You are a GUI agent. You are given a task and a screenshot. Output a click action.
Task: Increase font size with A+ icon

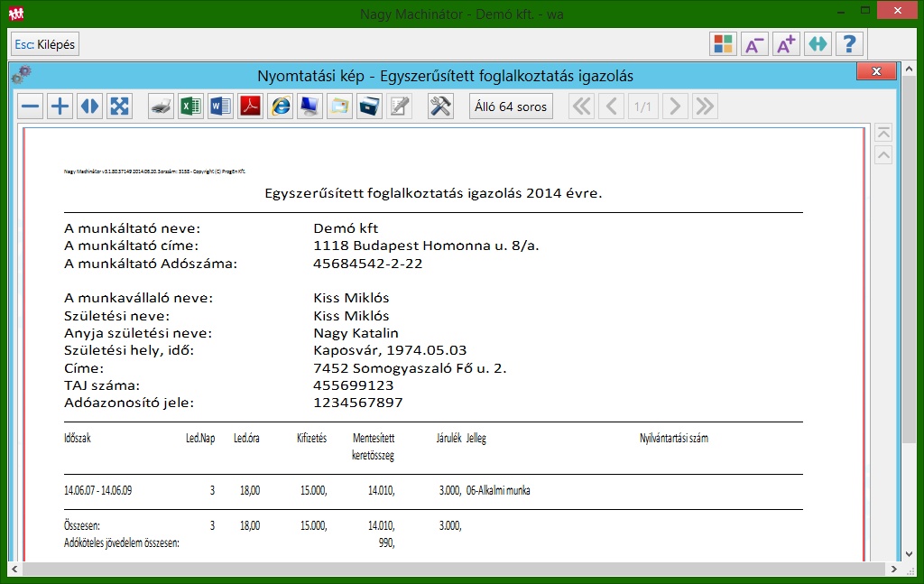click(x=786, y=44)
